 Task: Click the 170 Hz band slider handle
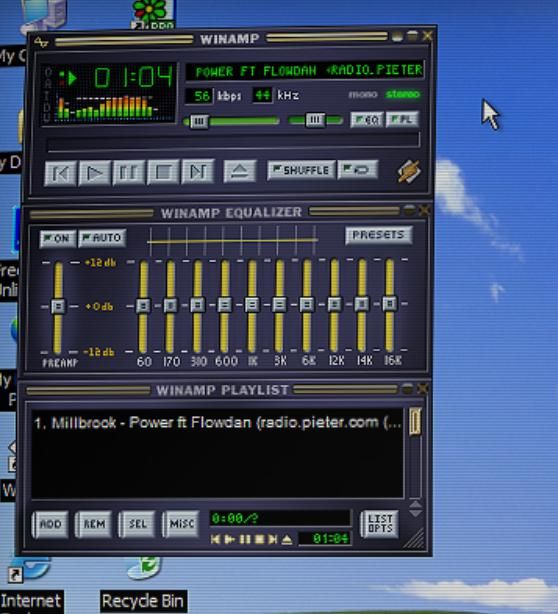[171, 305]
